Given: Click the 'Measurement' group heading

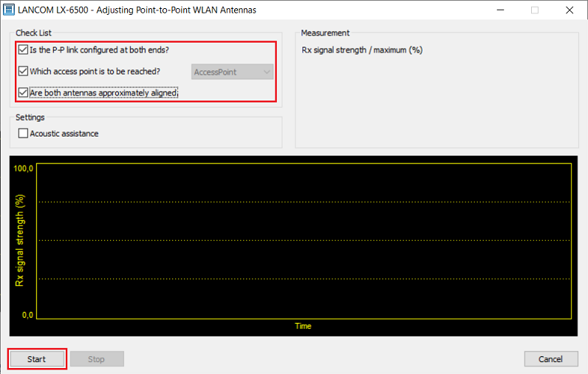Looking at the screenshot, I should [325, 33].
